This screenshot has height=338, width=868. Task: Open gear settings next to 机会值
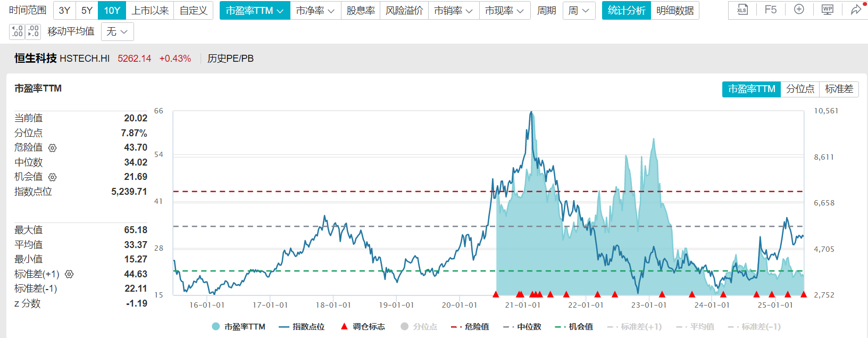[x=52, y=177]
